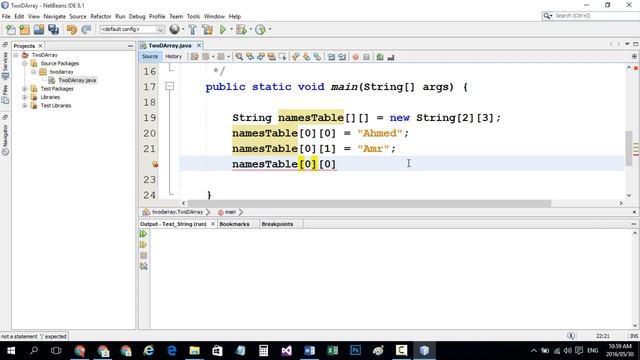Screen dimensions: 640x360
Task: Switch to the Bookmarks tab
Action: [x=234, y=224]
